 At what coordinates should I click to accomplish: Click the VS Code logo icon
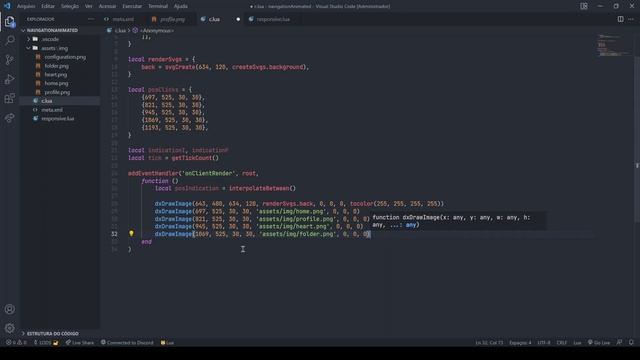pos(7,6)
